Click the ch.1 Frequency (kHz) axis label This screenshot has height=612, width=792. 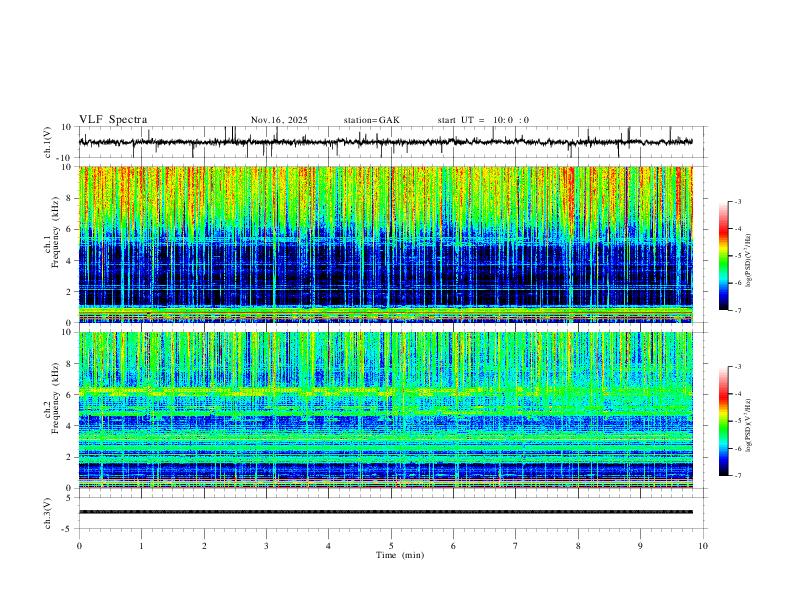52,244
